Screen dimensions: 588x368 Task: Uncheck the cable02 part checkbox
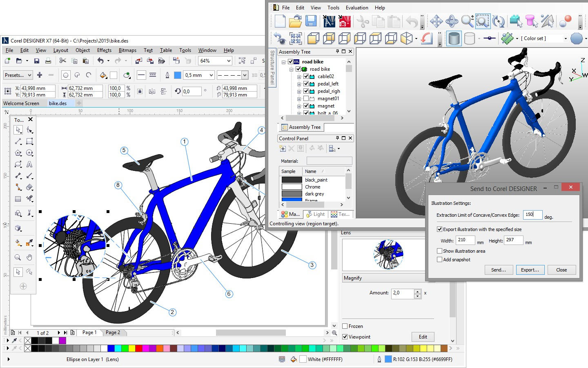coord(306,76)
